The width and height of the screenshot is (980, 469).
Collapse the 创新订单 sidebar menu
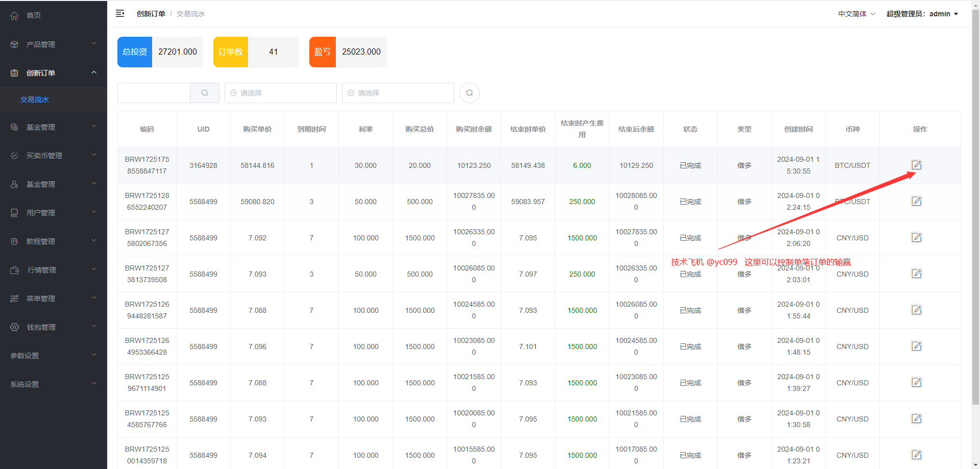pyautogui.click(x=53, y=73)
